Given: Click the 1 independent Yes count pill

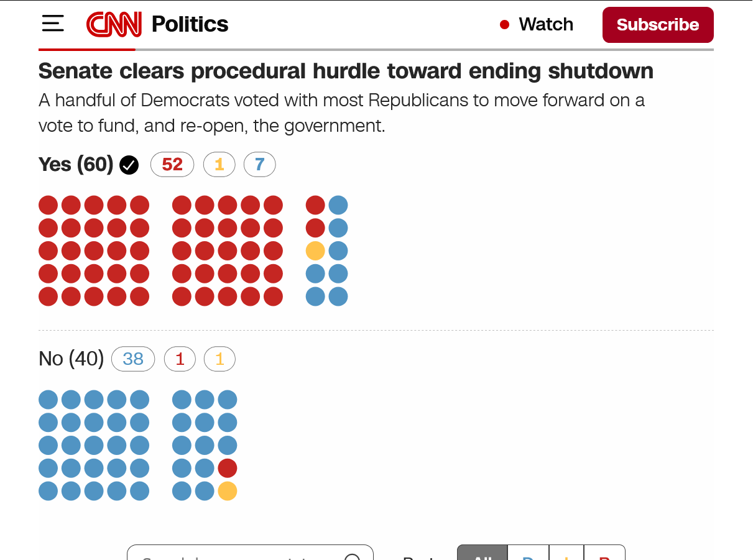Looking at the screenshot, I should pos(219,165).
